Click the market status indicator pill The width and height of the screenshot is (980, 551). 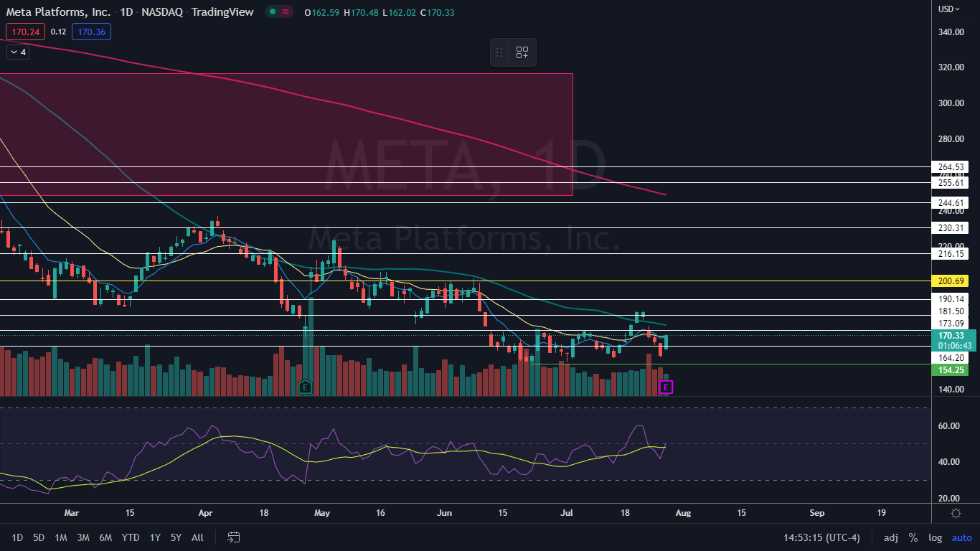pos(279,12)
